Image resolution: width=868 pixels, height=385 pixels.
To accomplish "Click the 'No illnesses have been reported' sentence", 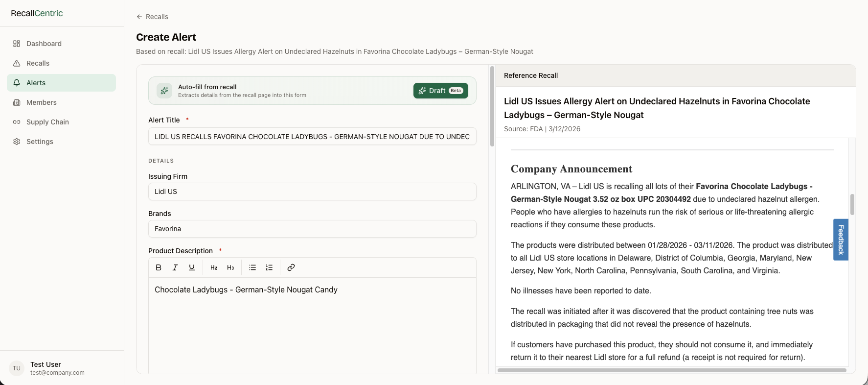I will pyautogui.click(x=581, y=291).
